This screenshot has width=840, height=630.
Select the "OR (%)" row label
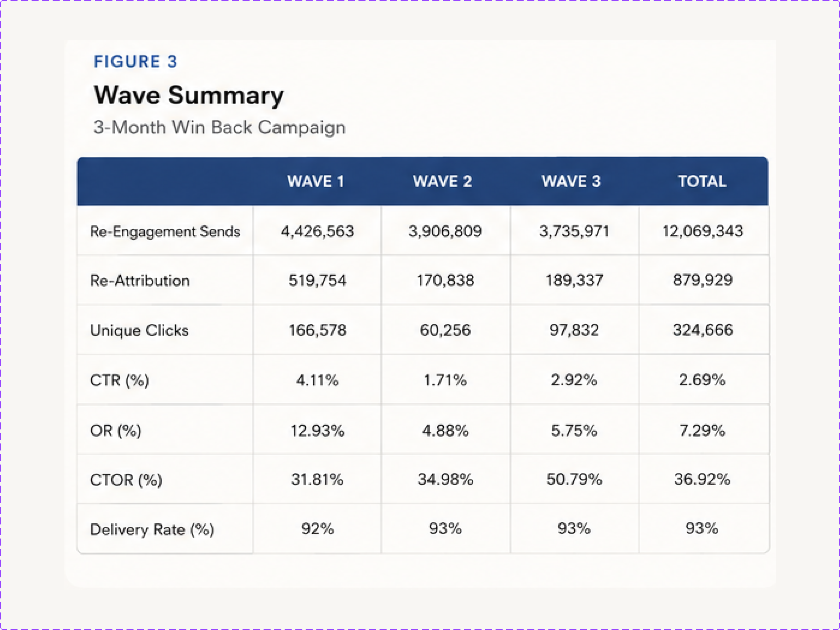[x=115, y=430]
